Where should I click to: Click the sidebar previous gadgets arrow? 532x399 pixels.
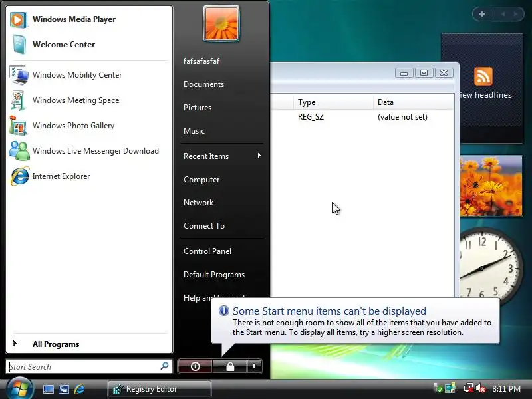tap(503, 14)
